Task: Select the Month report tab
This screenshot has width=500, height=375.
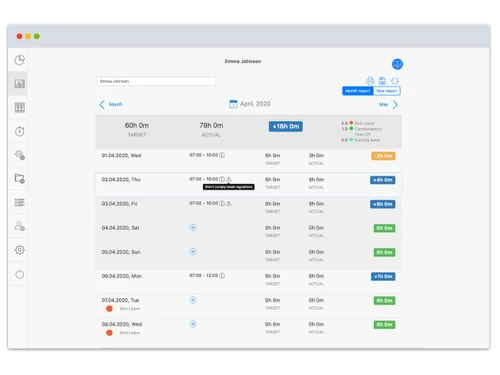Action: (358, 91)
